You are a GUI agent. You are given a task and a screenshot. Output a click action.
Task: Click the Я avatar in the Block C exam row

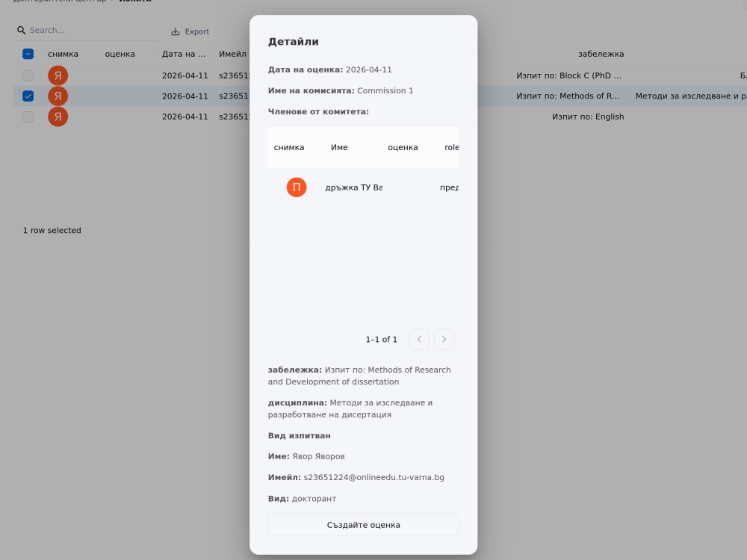(x=58, y=75)
